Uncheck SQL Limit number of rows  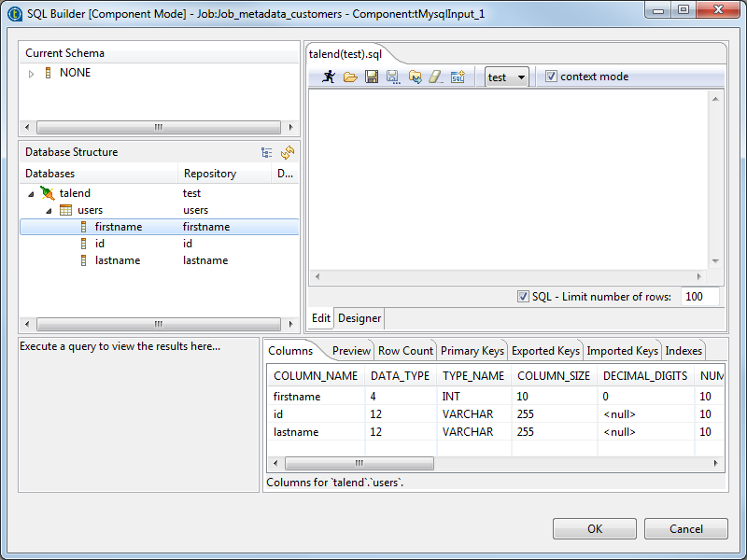(x=523, y=297)
